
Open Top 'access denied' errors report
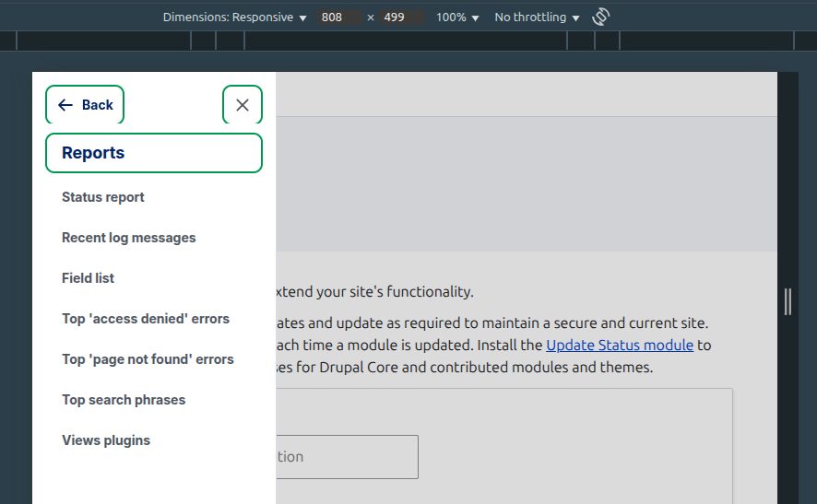[x=146, y=319]
